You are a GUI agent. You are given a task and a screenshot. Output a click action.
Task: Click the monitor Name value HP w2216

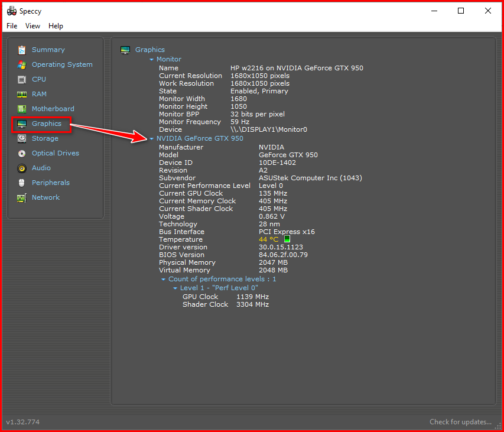tap(297, 68)
